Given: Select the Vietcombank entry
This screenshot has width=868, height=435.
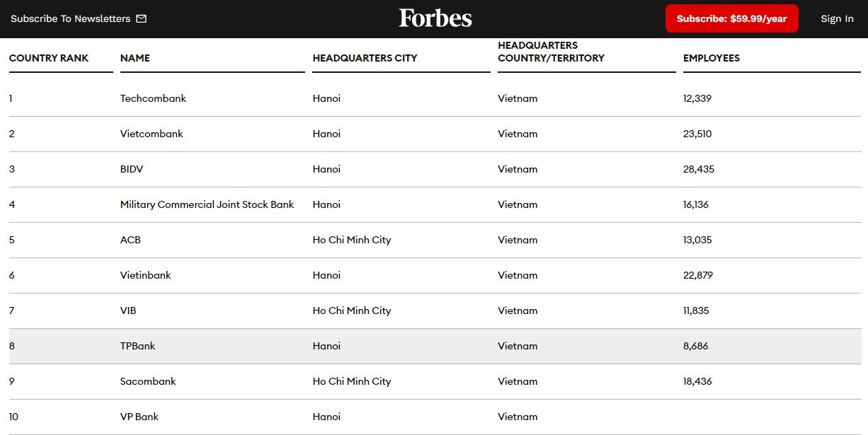Looking at the screenshot, I should click(x=152, y=134).
